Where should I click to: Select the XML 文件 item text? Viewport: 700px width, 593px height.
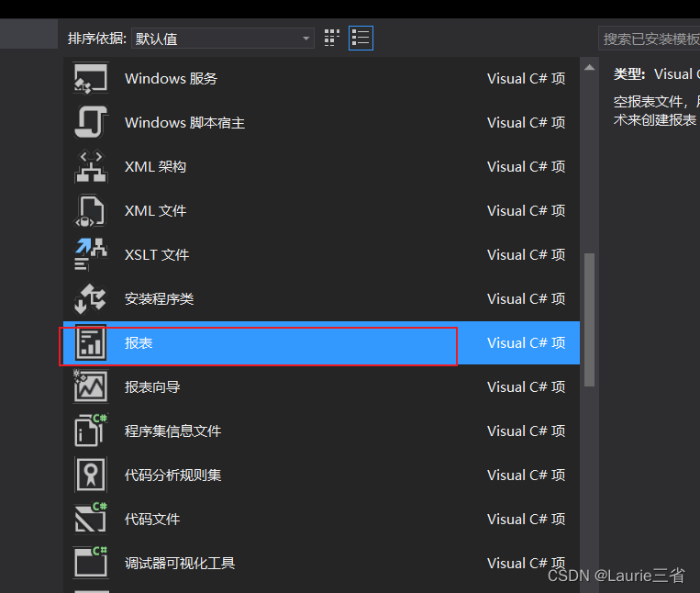tap(155, 211)
